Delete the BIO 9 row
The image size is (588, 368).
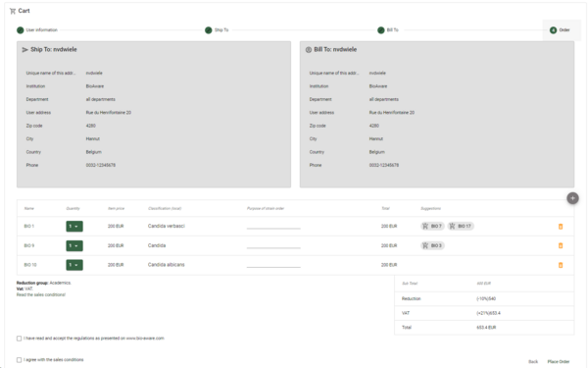[561, 245]
